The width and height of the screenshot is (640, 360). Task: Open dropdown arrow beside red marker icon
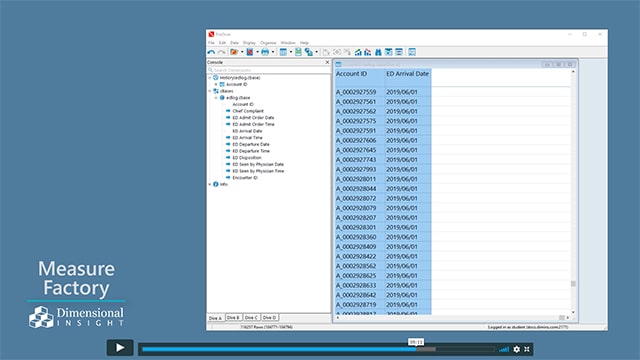(257, 52)
